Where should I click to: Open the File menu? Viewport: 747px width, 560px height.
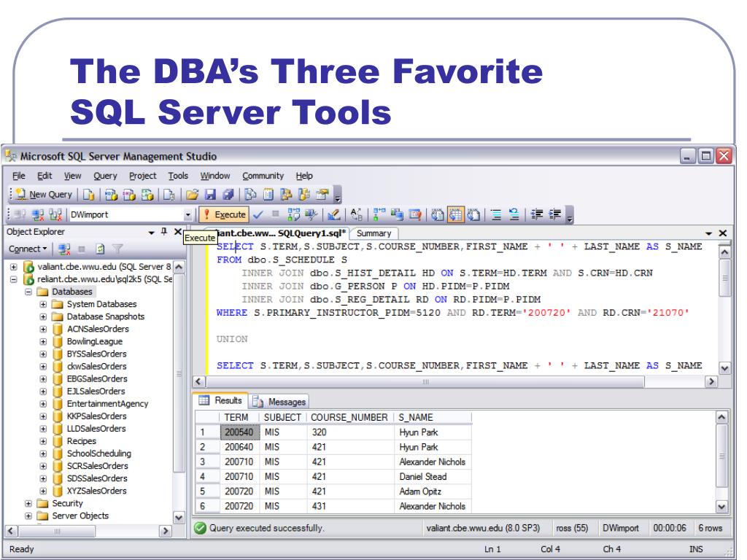[18, 176]
